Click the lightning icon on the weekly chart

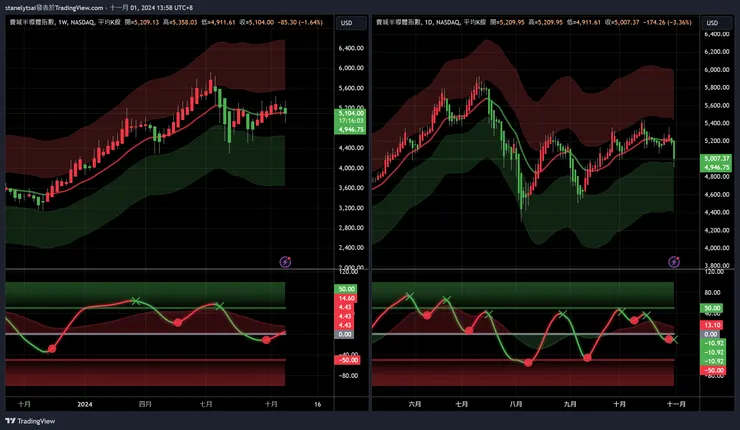(x=285, y=261)
